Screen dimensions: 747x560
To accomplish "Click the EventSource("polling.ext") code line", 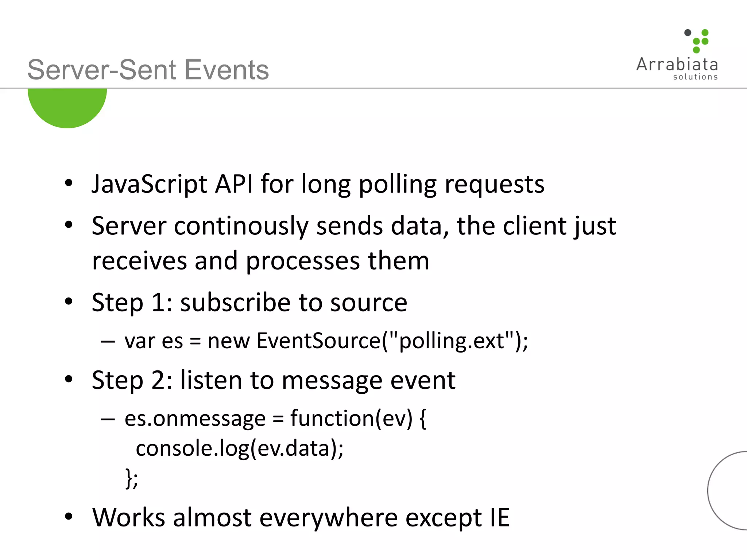I will (326, 341).
